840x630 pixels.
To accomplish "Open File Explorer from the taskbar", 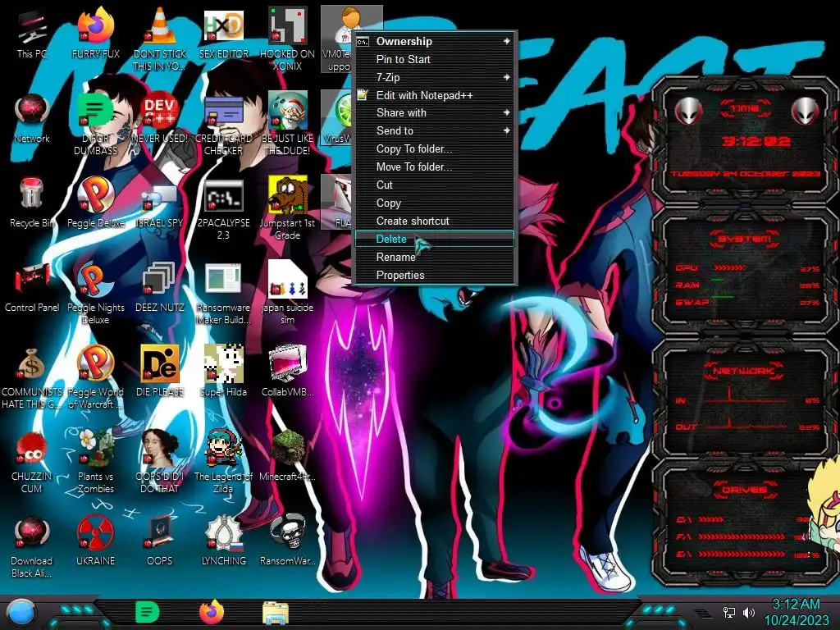I will point(276,613).
